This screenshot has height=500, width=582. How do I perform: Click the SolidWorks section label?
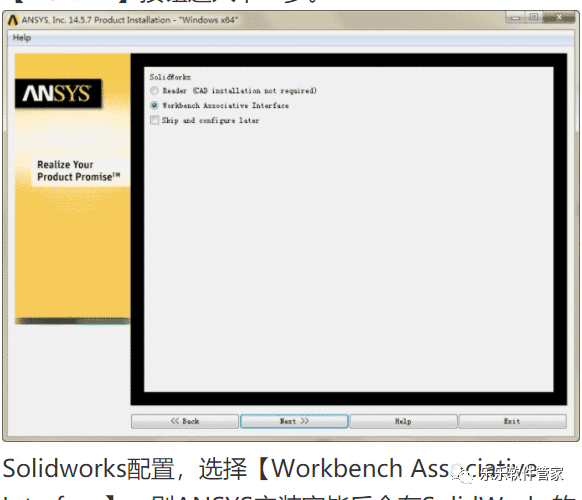pyautogui.click(x=170, y=77)
